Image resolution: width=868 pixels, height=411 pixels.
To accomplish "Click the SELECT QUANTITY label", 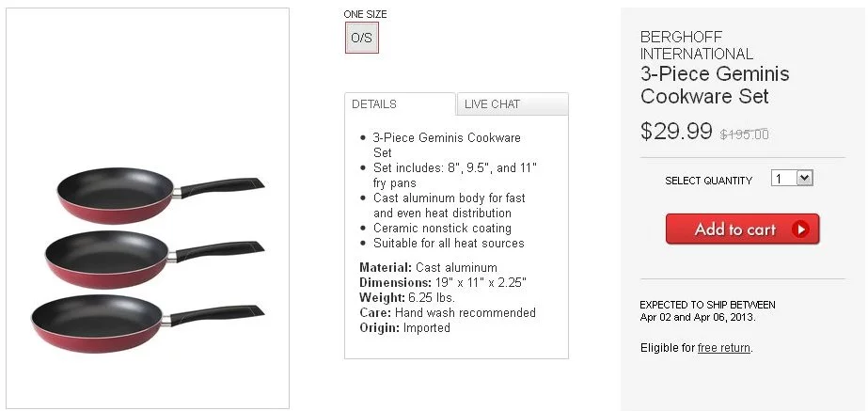I will 708,181.
